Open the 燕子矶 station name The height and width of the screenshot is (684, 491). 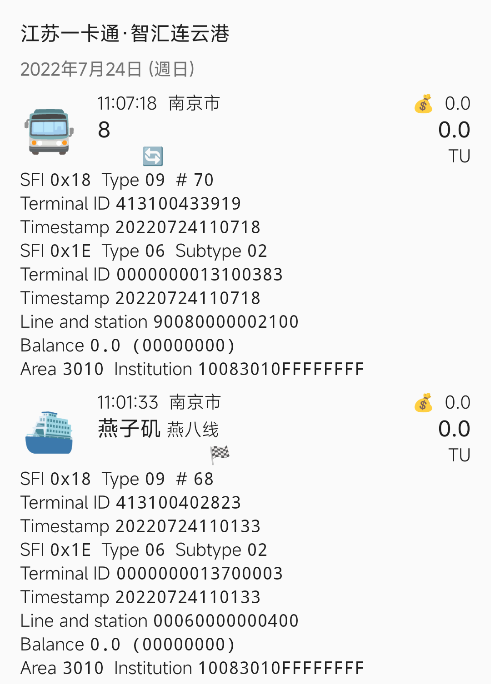[129, 429]
